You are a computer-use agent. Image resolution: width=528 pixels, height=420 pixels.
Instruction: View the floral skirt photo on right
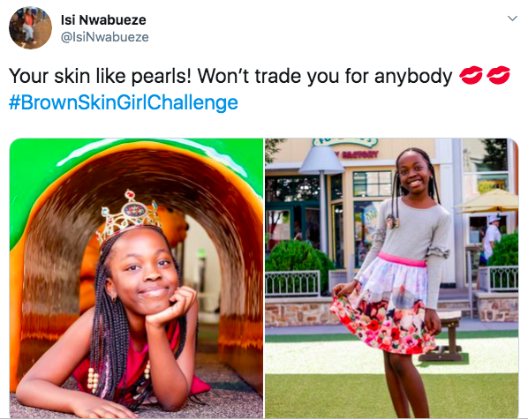point(392,278)
